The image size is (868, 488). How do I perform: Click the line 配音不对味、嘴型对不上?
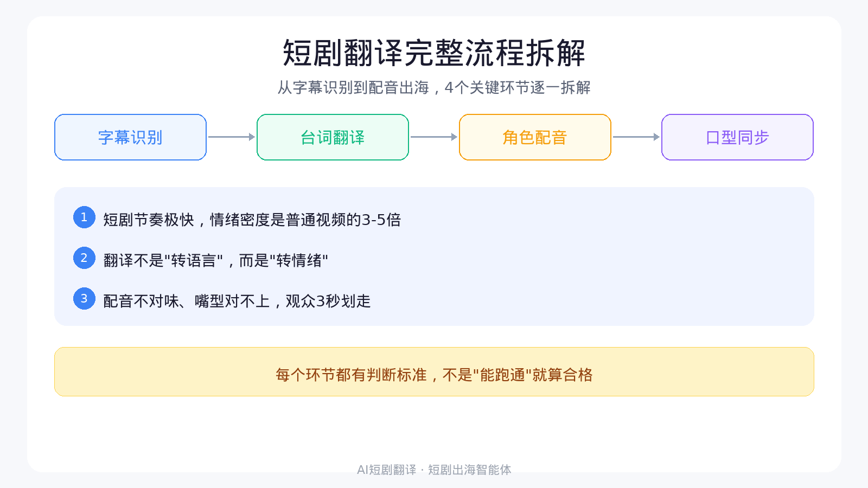pyautogui.click(x=186, y=301)
